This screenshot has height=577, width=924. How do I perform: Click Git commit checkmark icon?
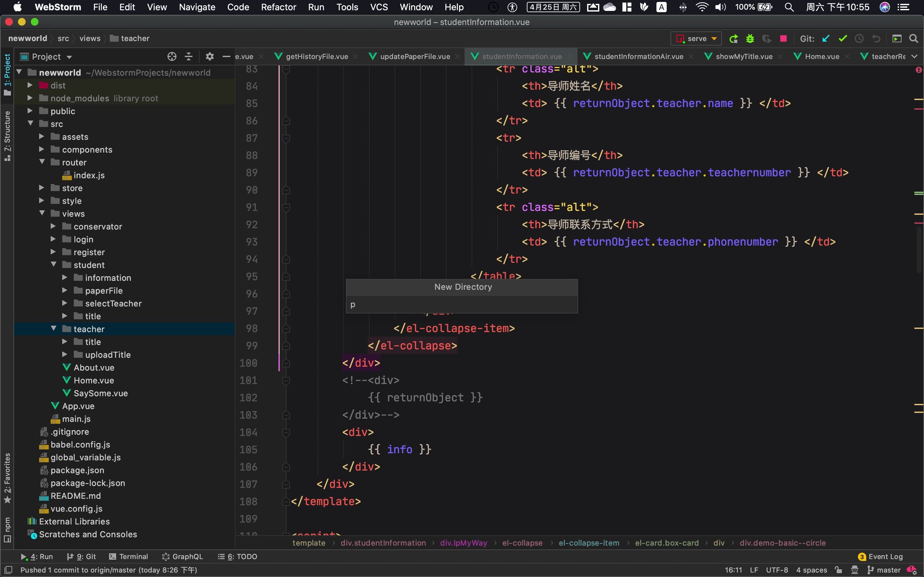843,38
